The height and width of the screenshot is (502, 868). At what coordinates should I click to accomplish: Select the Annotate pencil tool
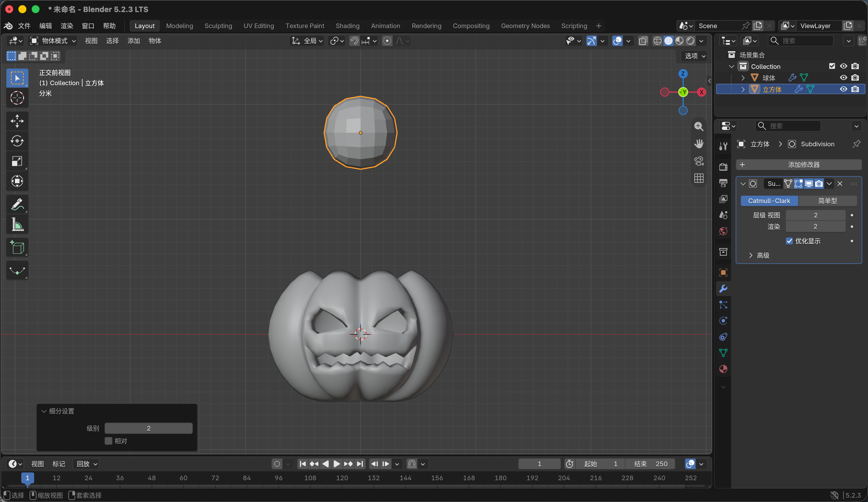(x=17, y=205)
